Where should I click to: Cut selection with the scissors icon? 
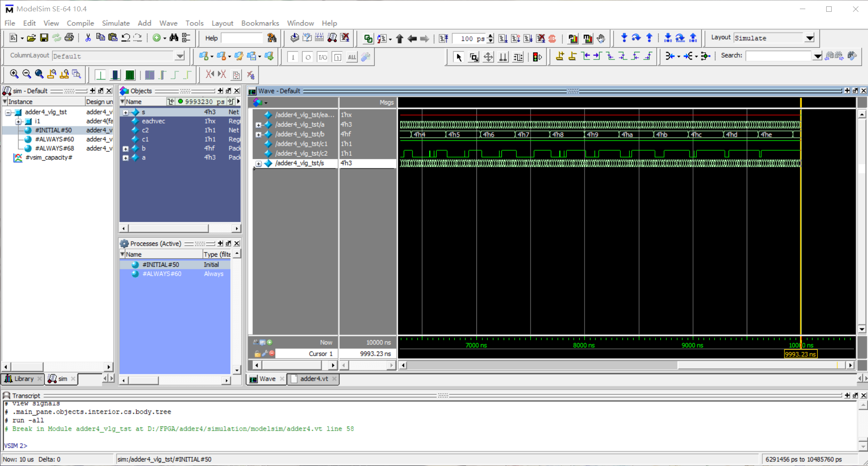pos(88,38)
